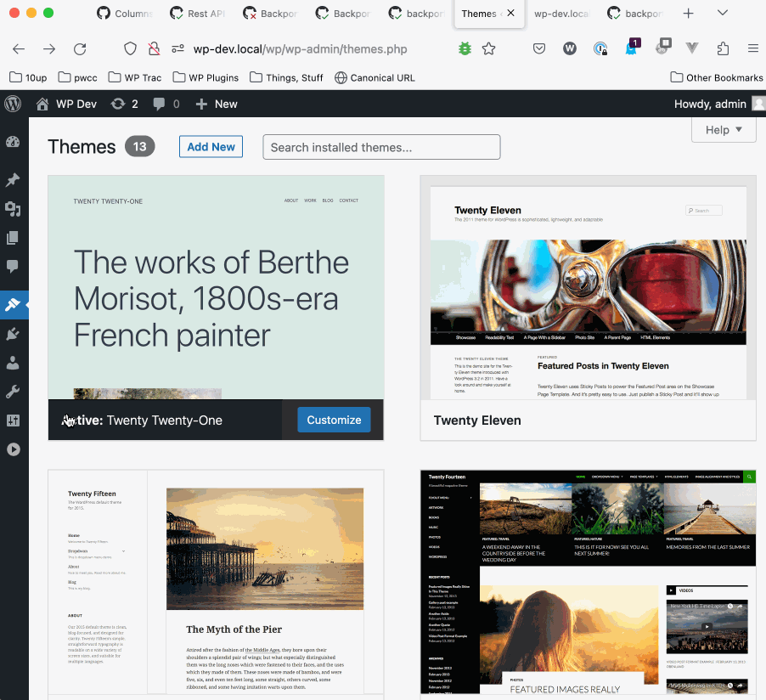Click the theme count badge 13
Screen dimensions: 766x700
(140, 147)
